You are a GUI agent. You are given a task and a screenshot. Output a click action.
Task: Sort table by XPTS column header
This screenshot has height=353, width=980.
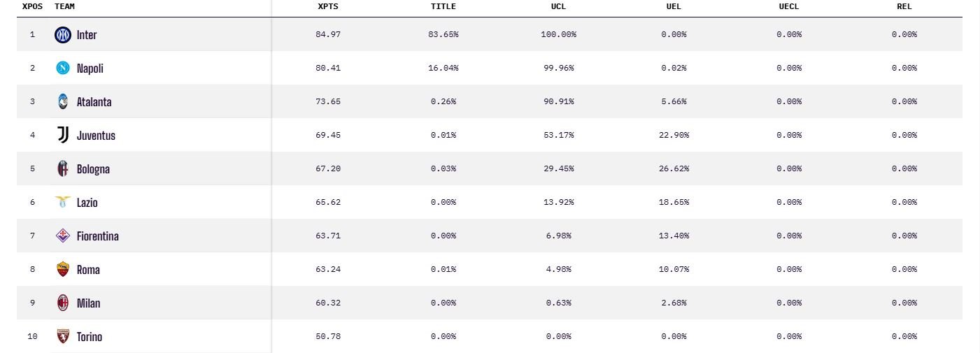point(328,6)
